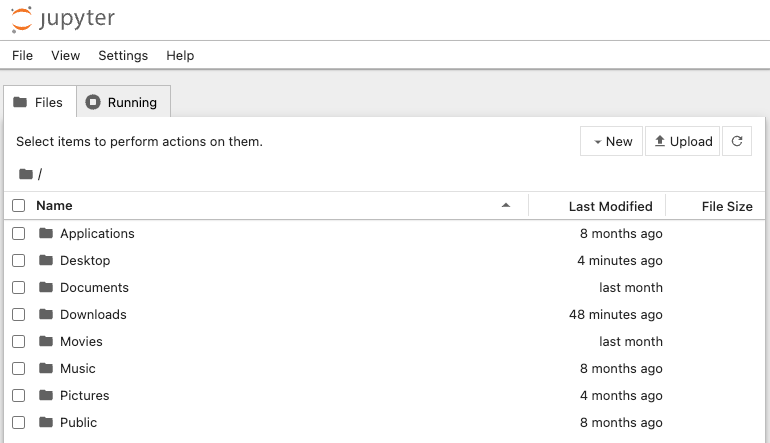Click the Desktop folder icon
Viewport: 770px width, 443px height.
[x=45, y=261]
